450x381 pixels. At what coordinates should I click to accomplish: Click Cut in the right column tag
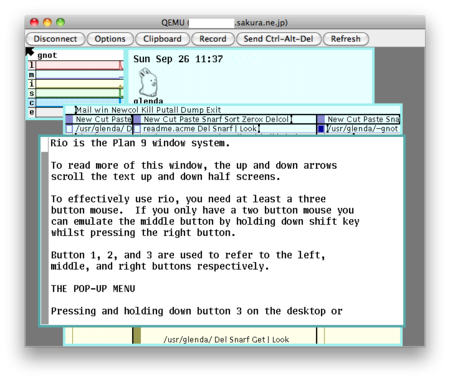tap(354, 119)
